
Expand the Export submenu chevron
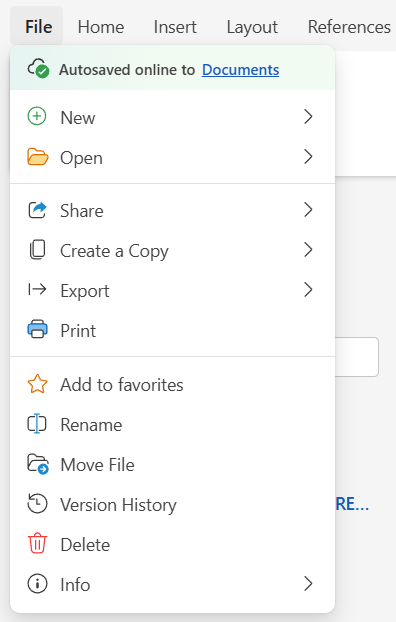pyautogui.click(x=308, y=290)
